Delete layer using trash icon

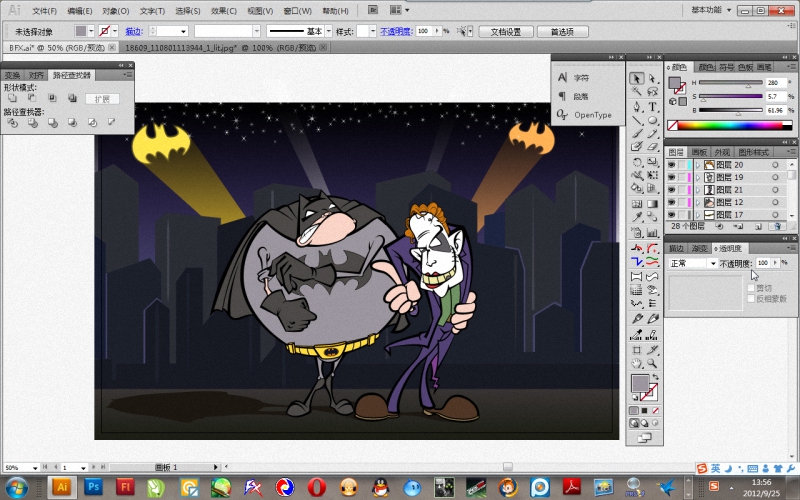(777, 226)
